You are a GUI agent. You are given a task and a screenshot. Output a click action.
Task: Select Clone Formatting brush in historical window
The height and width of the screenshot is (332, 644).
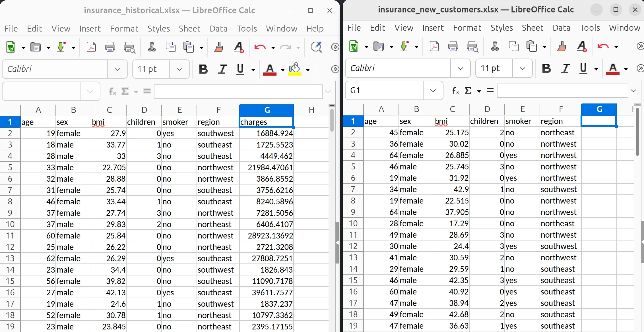[218, 47]
